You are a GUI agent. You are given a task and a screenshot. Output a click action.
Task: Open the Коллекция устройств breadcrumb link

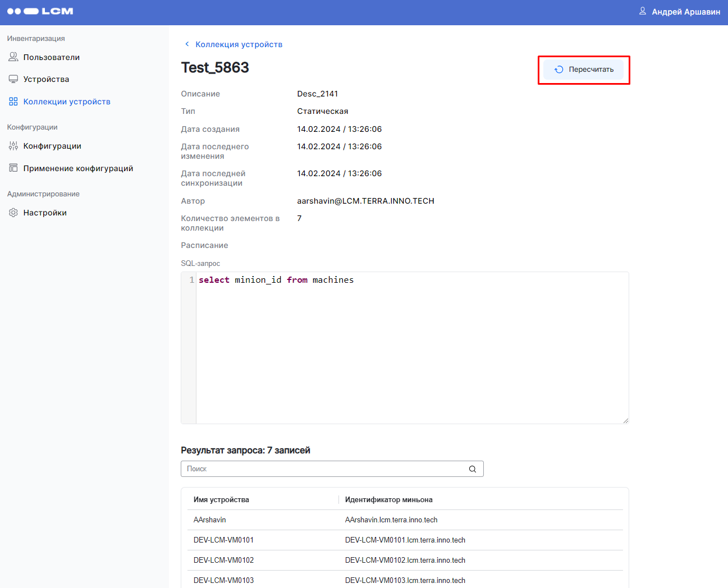pos(239,44)
